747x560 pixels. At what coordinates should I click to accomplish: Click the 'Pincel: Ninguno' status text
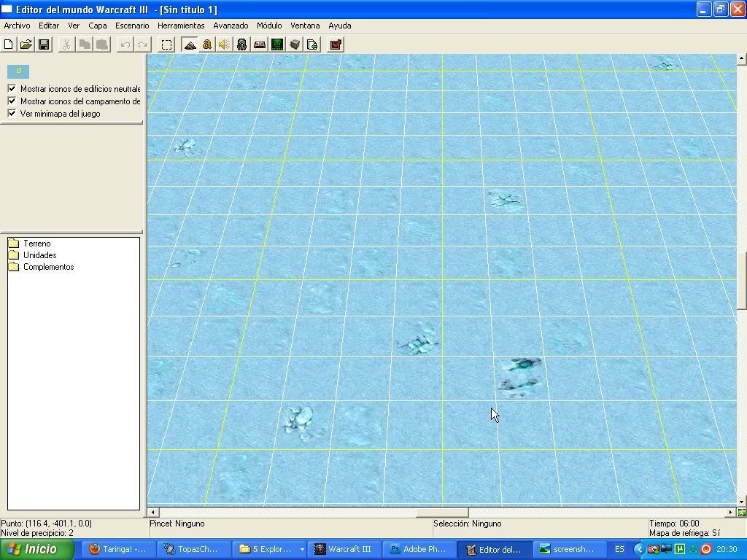pyautogui.click(x=177, y=524)
